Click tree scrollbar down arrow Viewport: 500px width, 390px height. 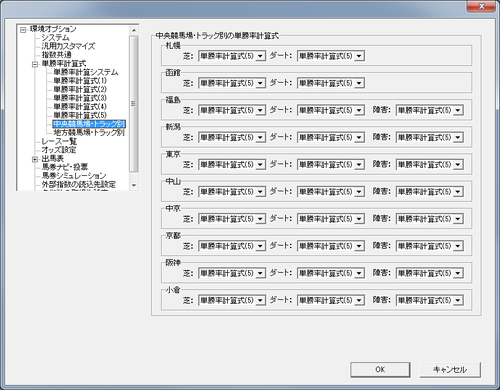(x=134, y=185)
